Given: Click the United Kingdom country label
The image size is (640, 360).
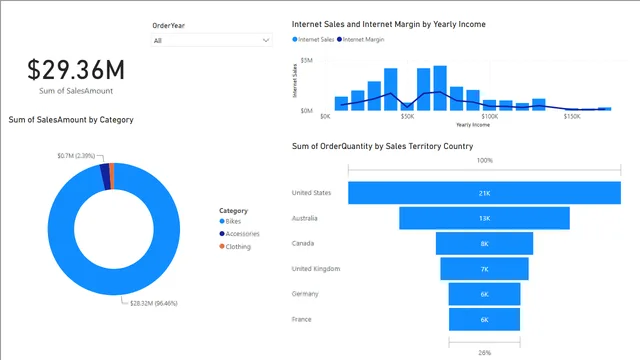Looking at the screenshot, I should pyautogui.click(x=316, y=269).
